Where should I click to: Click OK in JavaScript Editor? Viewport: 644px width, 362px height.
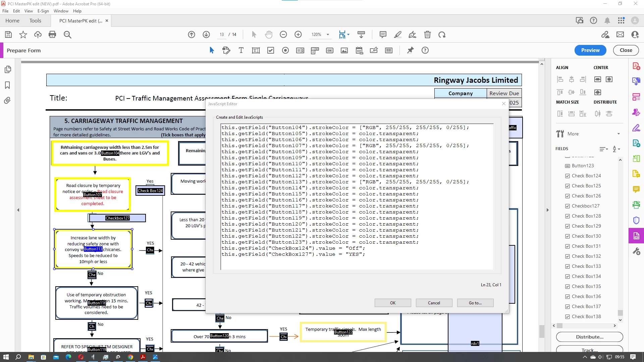[392, 303]
